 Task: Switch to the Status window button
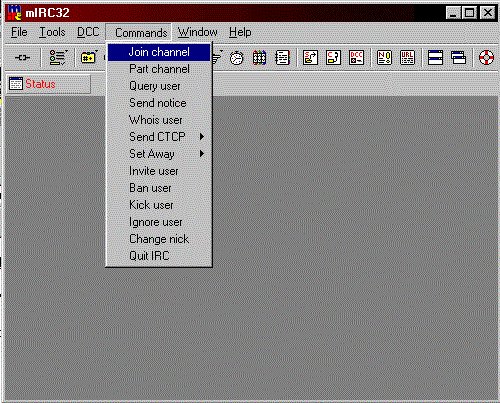click(x=49, y=84)
